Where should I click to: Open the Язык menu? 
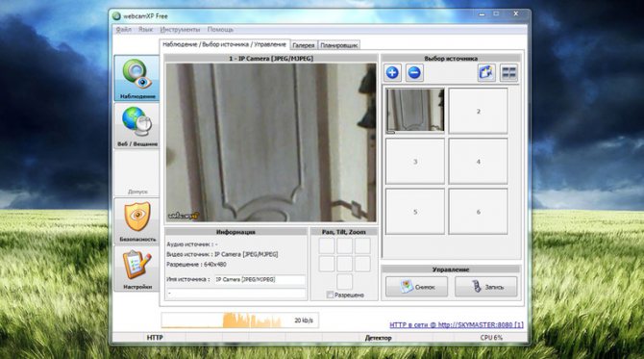(x=145, y=30)
